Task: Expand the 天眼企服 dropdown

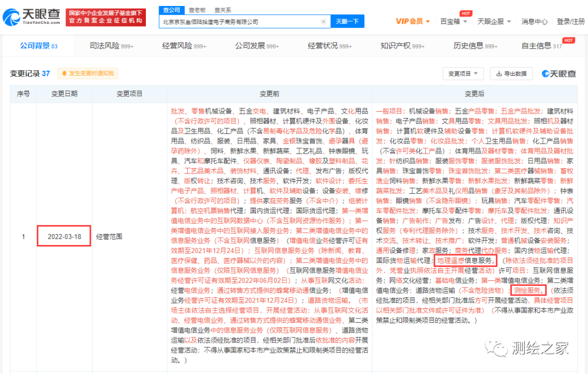Action: 493,21
